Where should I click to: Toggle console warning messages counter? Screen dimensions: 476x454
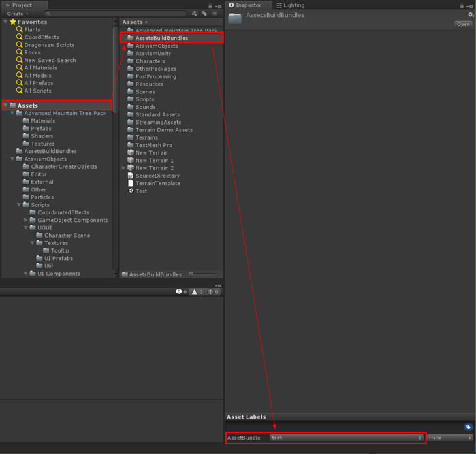click(x=197, y=291)
